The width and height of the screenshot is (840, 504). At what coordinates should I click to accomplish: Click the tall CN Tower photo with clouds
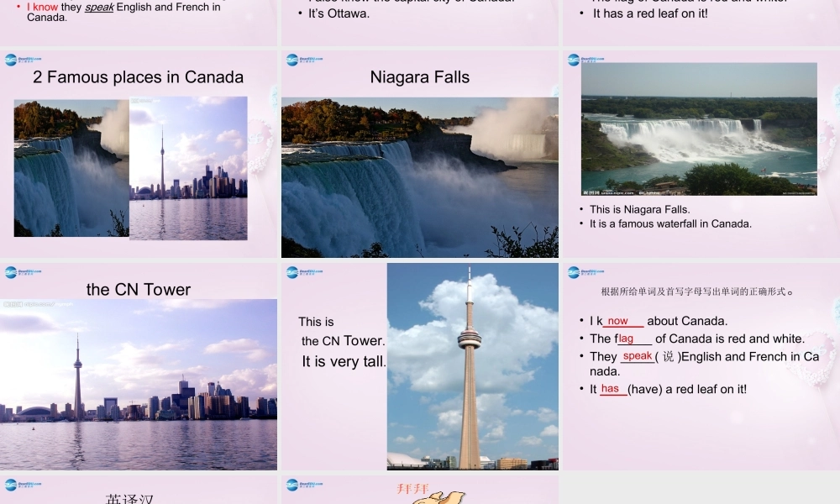coord(472,366)
